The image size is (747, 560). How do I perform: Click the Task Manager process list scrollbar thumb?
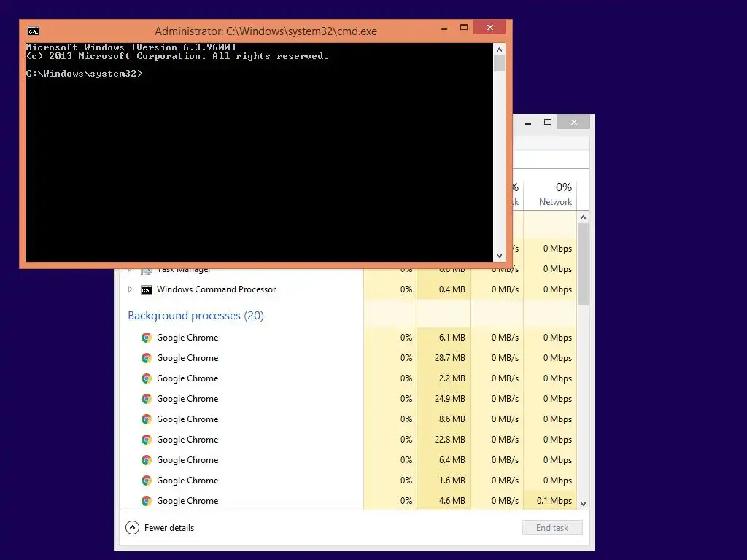pos(583,264)
